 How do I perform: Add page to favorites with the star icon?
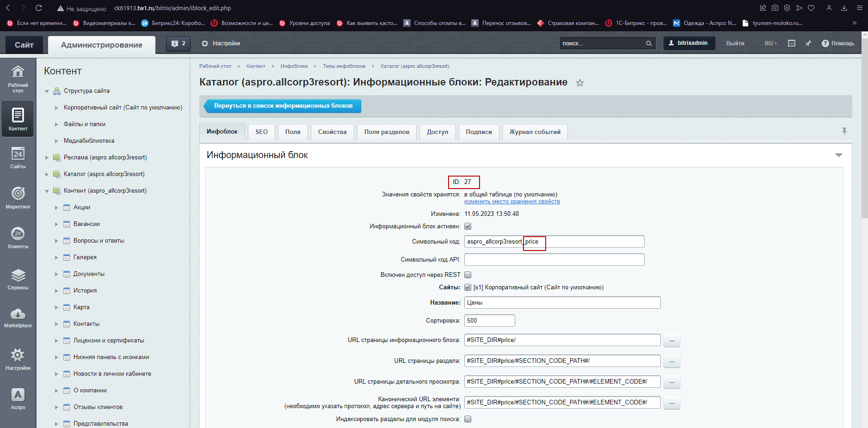tap(579, 83)
